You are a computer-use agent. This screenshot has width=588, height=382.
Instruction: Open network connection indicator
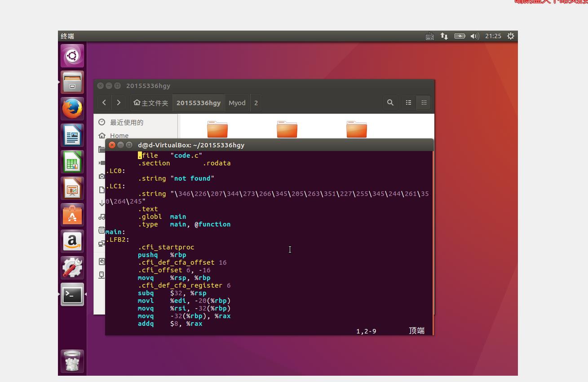pyautogui.click(x=444, y=36)
